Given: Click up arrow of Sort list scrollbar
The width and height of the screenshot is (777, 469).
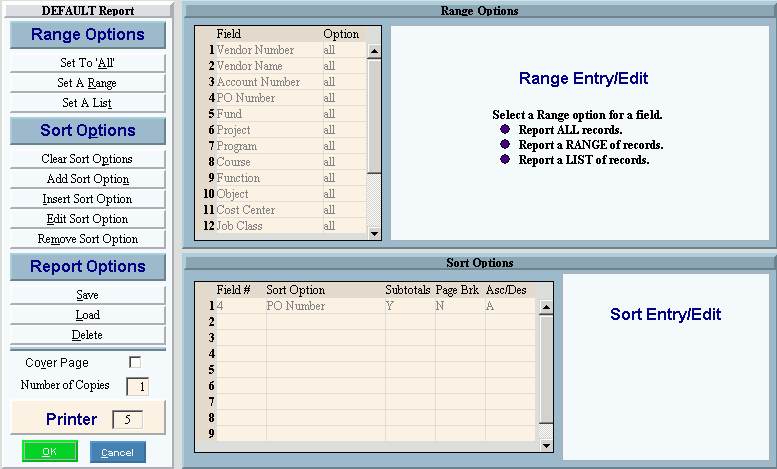Looking at the screenshot, I should [x=546, y=307].
